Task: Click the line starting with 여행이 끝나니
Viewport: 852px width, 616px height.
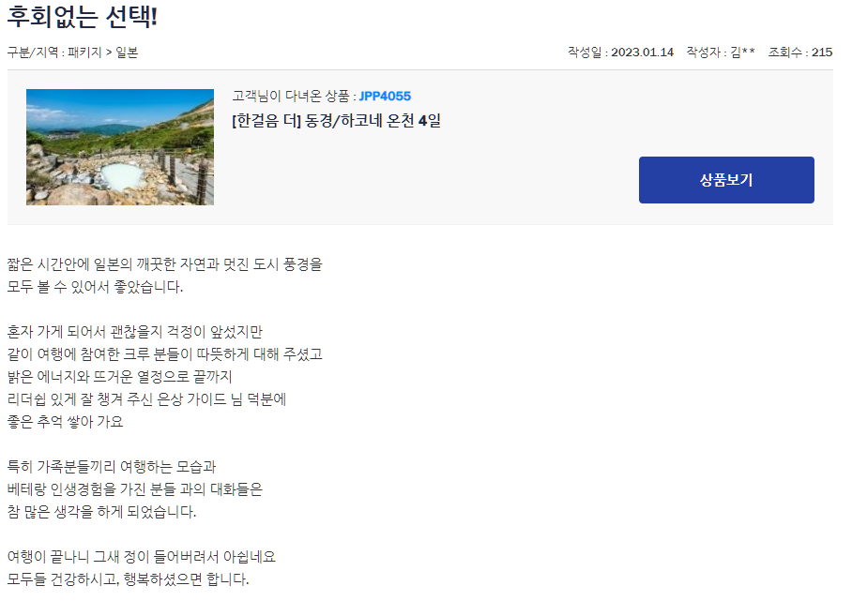Action: click(x=142, y=557)
